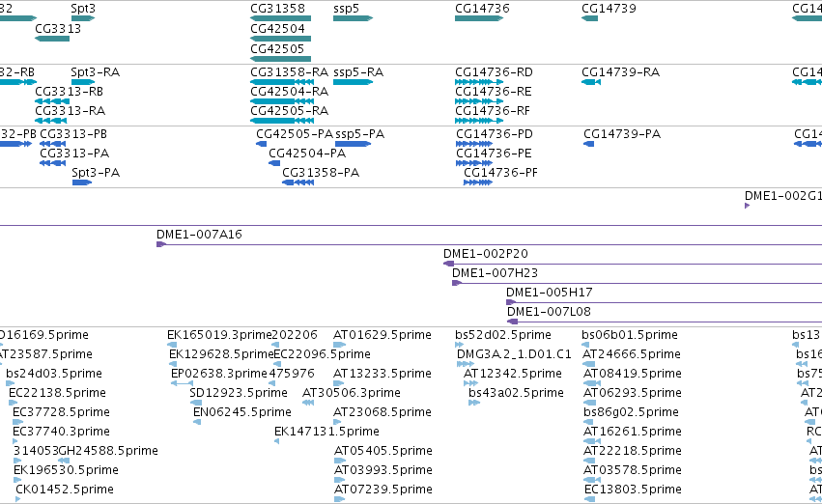Viewport: 822px width, 504px height.
Task: Select the DME1-005H17 clone start marker
Action: tap(511, 302)
